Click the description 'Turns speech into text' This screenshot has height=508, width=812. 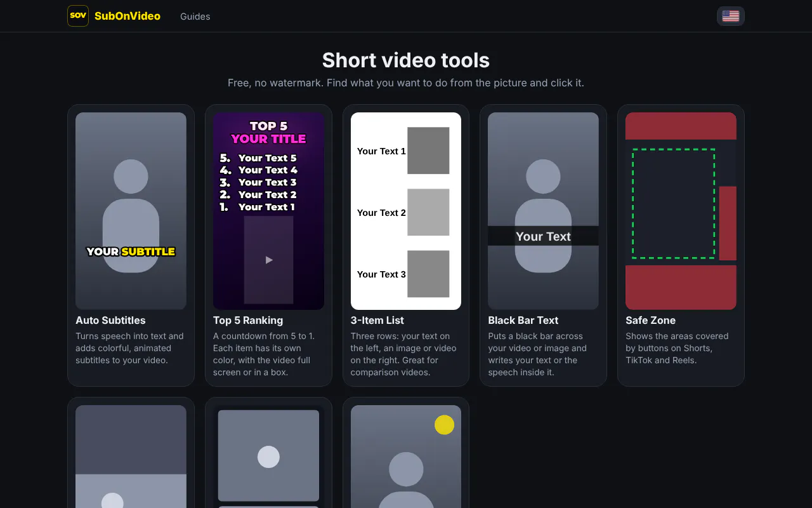129,348
